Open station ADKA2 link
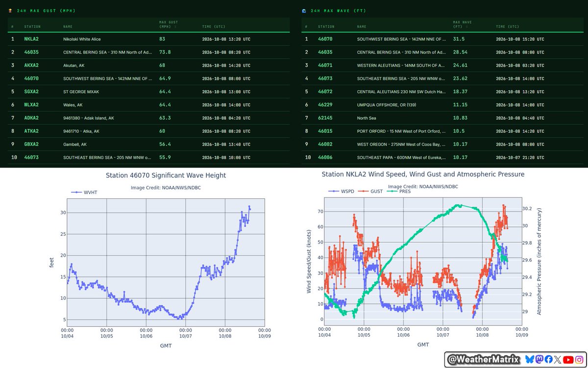The image size is (588, 368). pos(31,118)
